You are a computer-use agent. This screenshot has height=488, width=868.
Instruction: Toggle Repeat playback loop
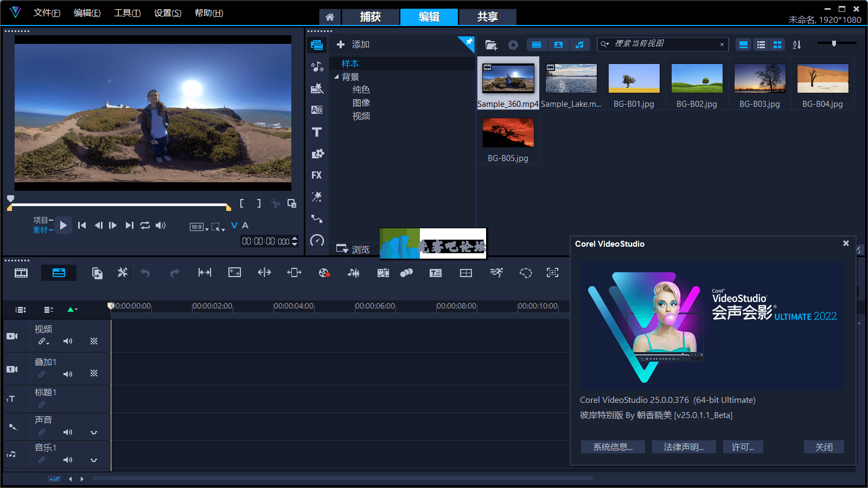click(x=145, y=225)
